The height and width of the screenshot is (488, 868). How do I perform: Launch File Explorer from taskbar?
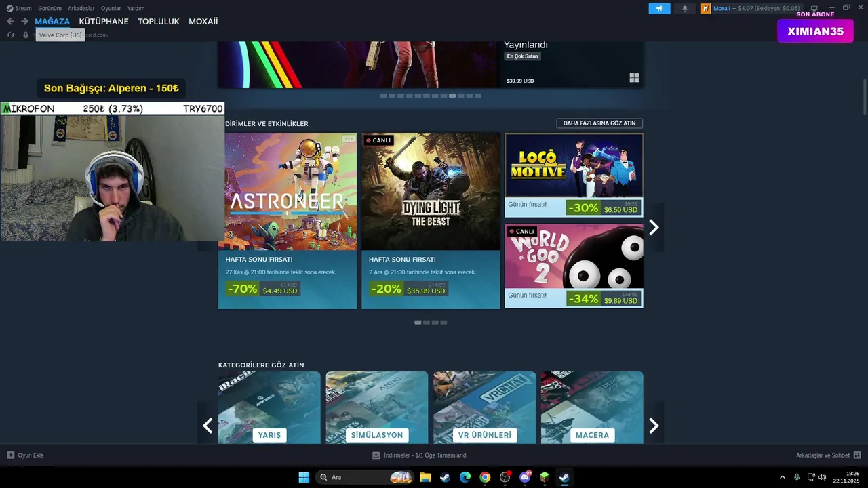point(425,477)
